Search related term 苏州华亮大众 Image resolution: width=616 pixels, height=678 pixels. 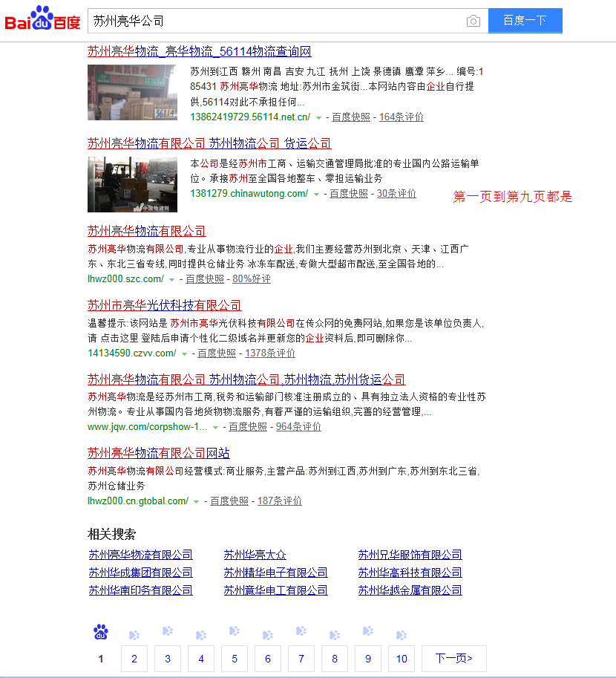point(255,555)
